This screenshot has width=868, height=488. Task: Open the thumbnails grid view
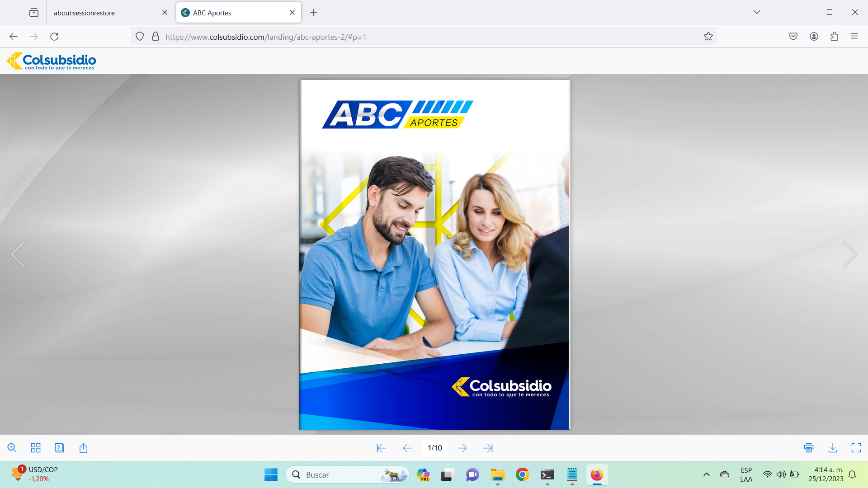click(x=36, y=448)
